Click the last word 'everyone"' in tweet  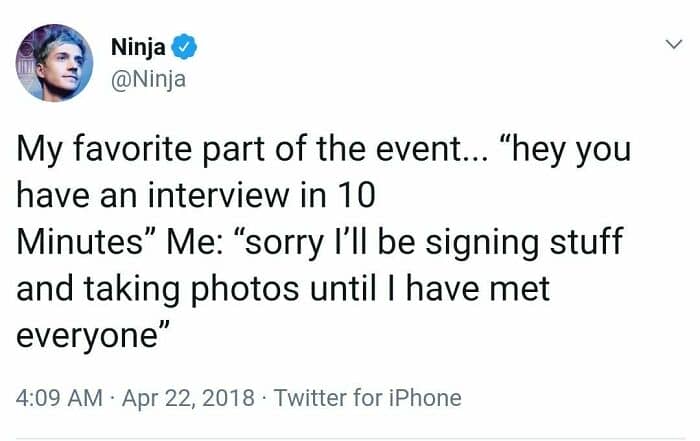click(x=90, y=335)
